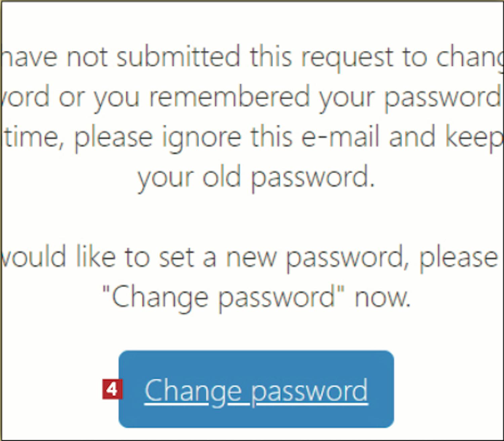Click the red number 4 marker badge

pos(112,390)
